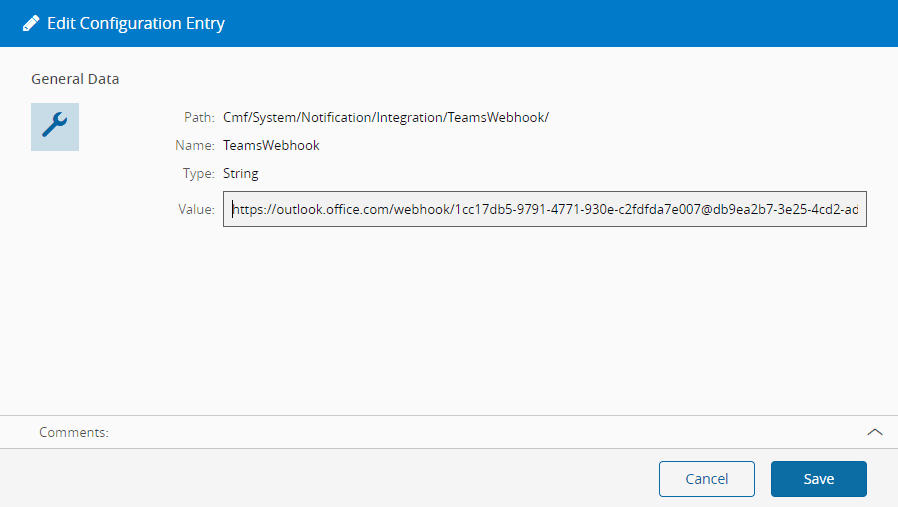
Task: Select the General Data section heading
Action: click(x=75, y=79)
